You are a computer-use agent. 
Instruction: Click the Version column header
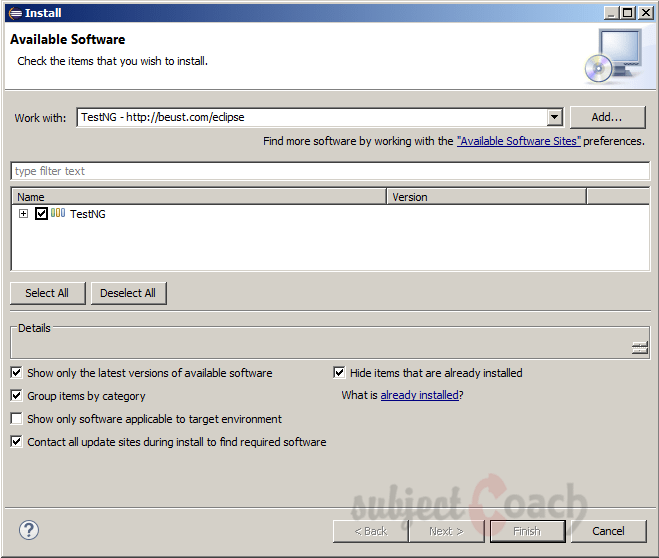(x=486, y=197)
